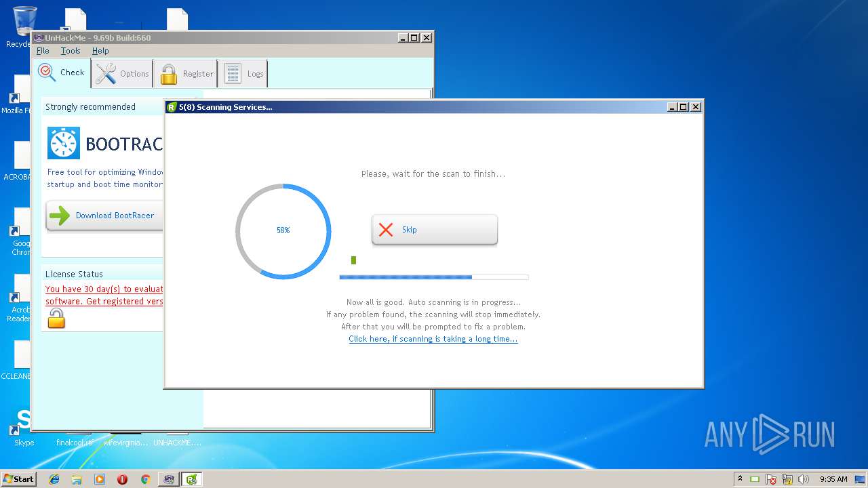Show hidden system tray icons
This screenshot has height=488, width=868.
[741, 479]
